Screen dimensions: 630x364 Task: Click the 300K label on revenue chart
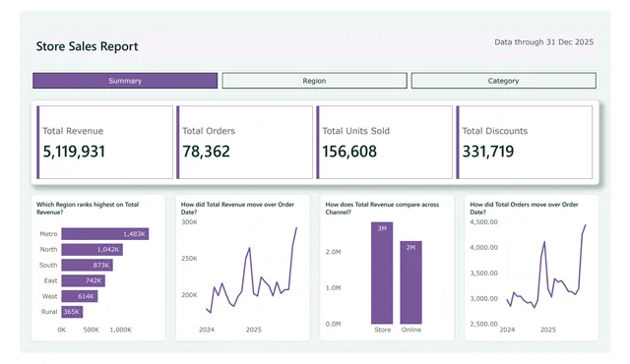tap(189, 222)
